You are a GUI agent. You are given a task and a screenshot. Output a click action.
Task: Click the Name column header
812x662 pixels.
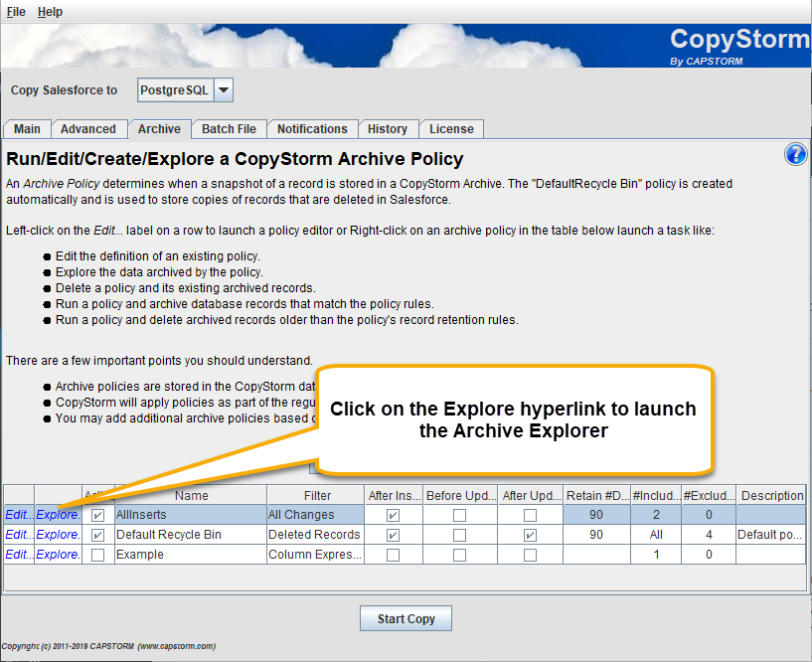[x=191, y=496]
